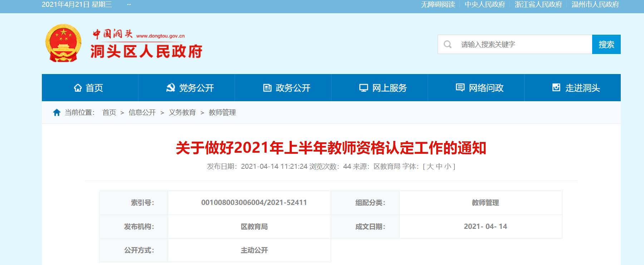Select index number 001008003006004/2021-52411
Image resolution: width=644 pixels, height=265 pixels.
point(254,203)
